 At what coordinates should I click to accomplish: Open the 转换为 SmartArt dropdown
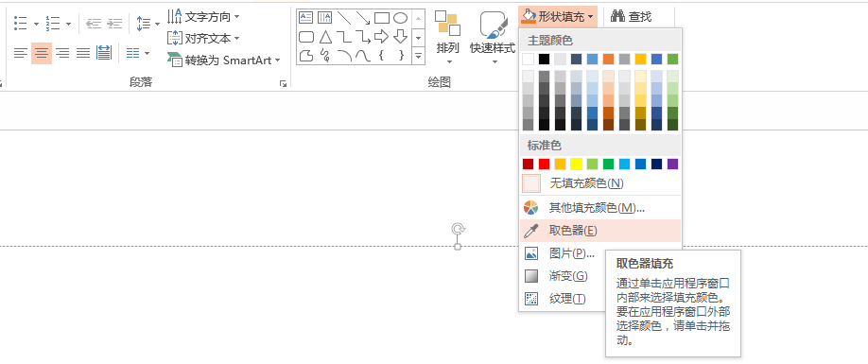point(223,60)
